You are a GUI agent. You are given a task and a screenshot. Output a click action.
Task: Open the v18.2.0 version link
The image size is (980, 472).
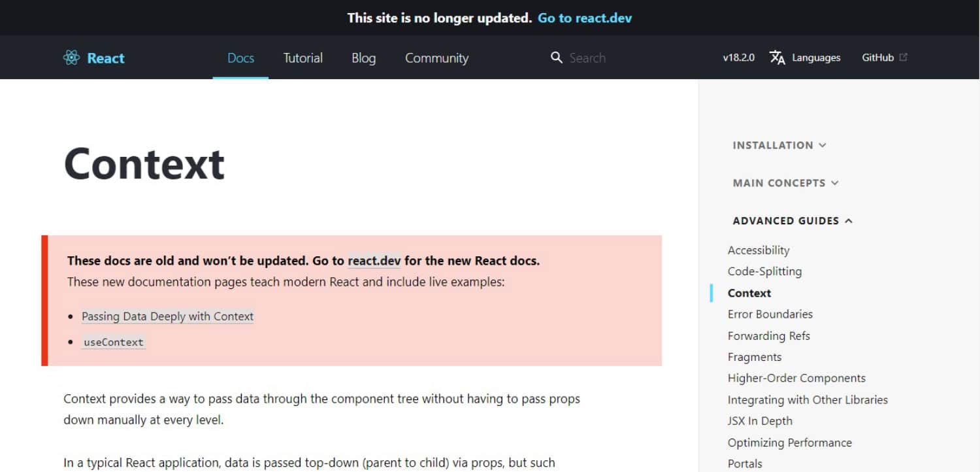click(738, 58)
